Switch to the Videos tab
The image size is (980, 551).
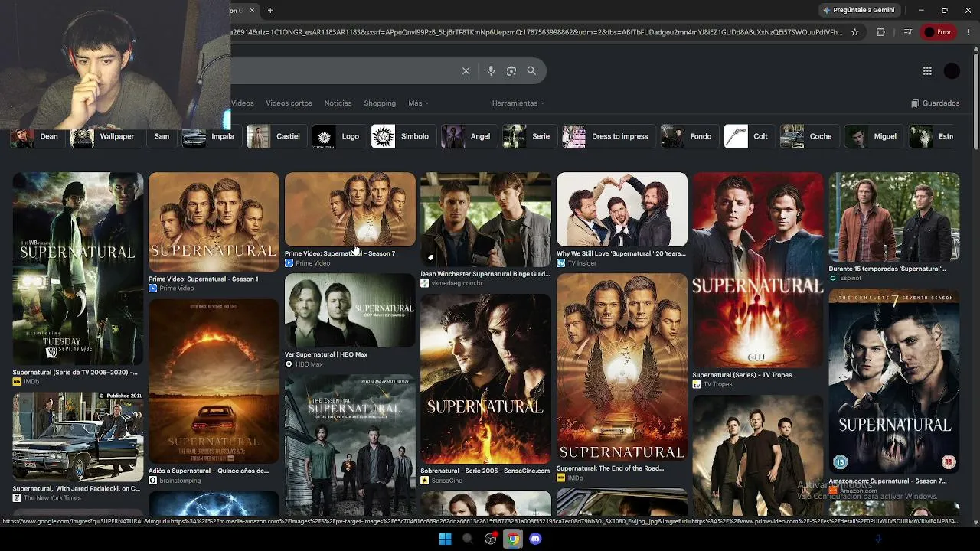242,103
